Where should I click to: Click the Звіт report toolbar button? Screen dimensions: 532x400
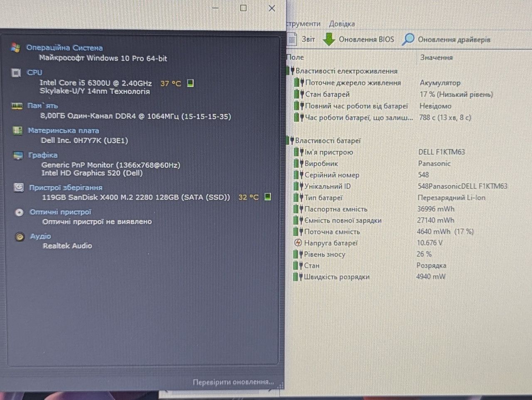(x=301, y=39)
